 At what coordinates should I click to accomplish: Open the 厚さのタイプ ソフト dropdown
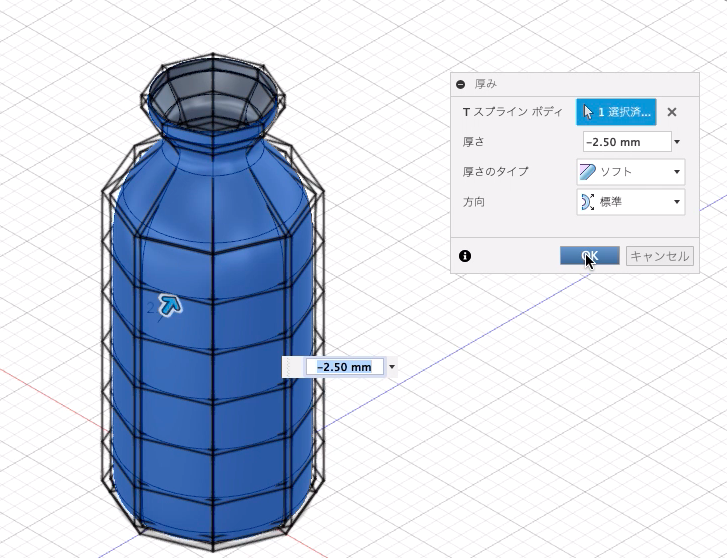point(631,172)
